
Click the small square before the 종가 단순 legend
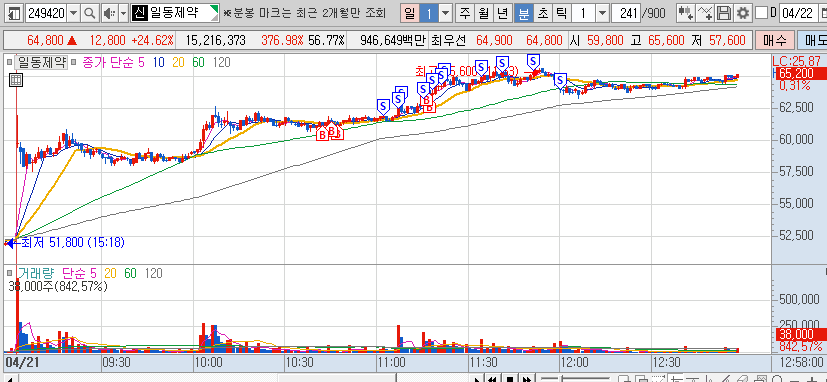click(73, 62)
